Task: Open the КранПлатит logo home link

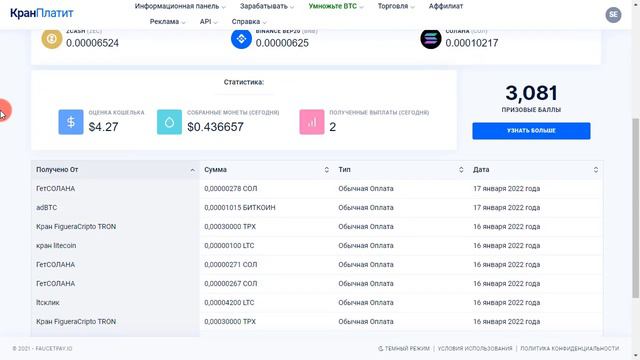Action: (42, 13)
